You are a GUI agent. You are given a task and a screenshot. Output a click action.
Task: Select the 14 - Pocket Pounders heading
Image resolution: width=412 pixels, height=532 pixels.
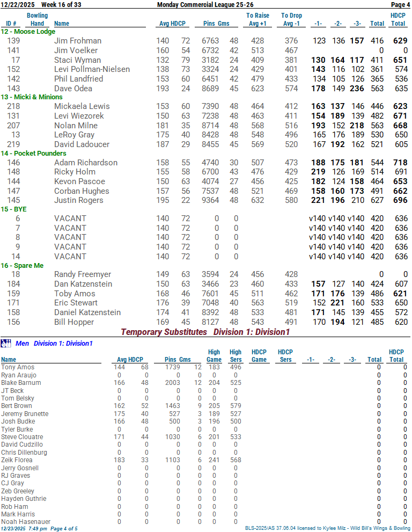click(x=34, y=154)
